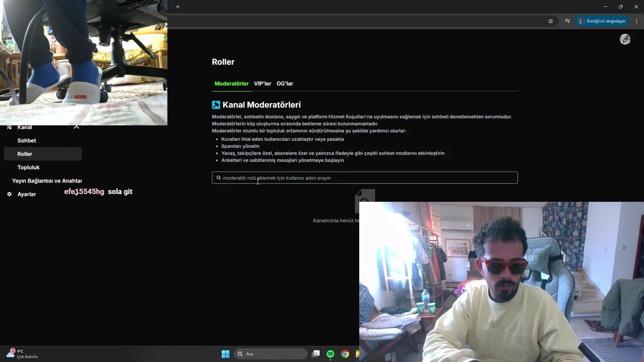This screenshot has height=362, width=644.
Task: Click the Kanal section icon
Action: [x=9, y=127]
